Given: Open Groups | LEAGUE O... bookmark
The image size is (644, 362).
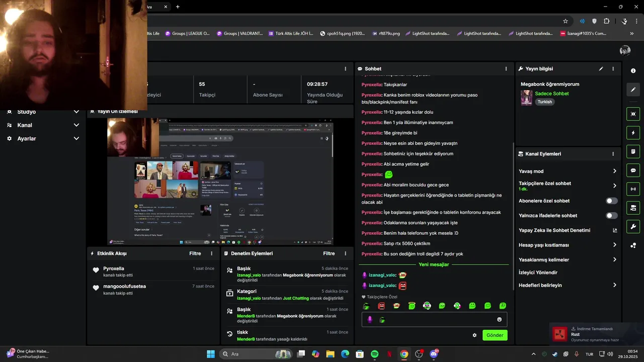Looking at the screenshot, I should tap(187, 34).
